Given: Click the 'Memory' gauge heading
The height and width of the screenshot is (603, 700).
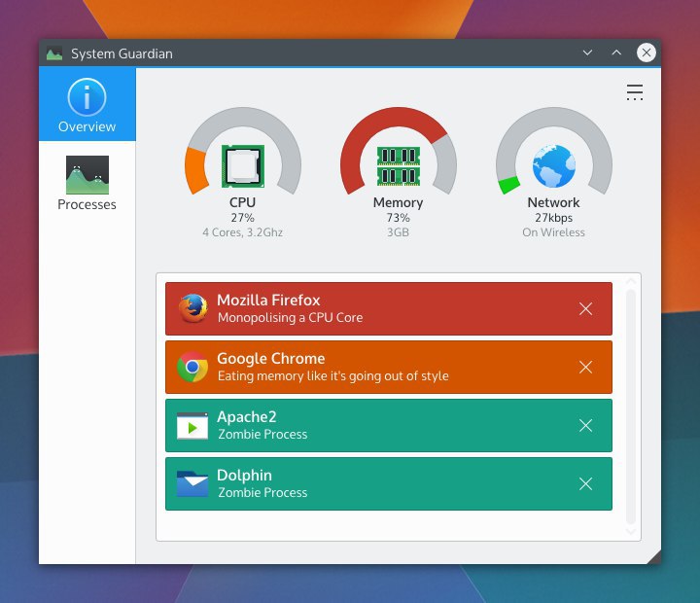Looking at the screenshot, I should point(399,203).
